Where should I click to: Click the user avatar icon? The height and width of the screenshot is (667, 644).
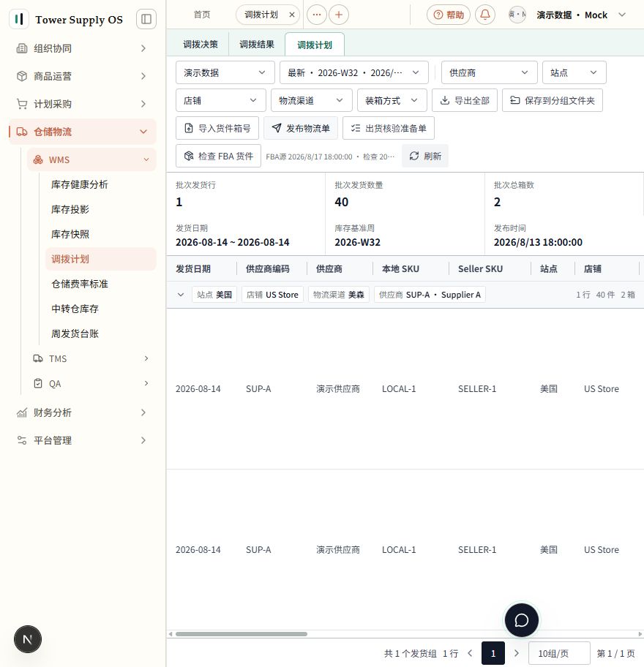(517, 15)
